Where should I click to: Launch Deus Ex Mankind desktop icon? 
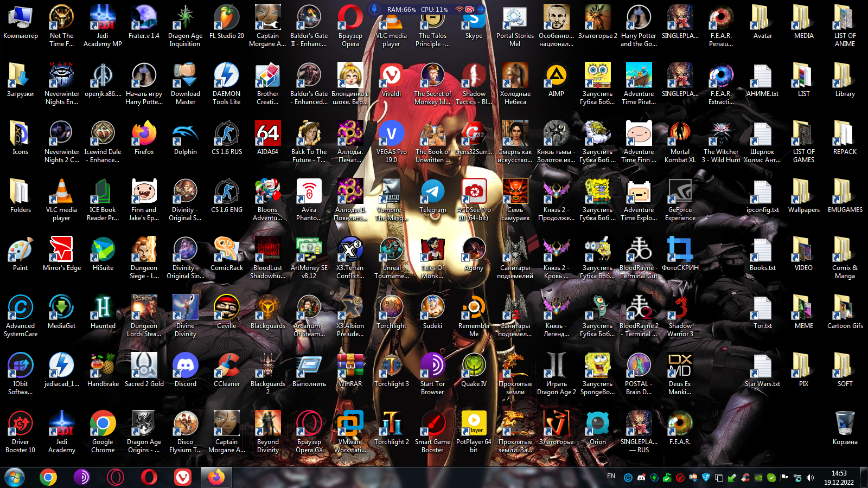pyautogui.click(x=680, y=374)
